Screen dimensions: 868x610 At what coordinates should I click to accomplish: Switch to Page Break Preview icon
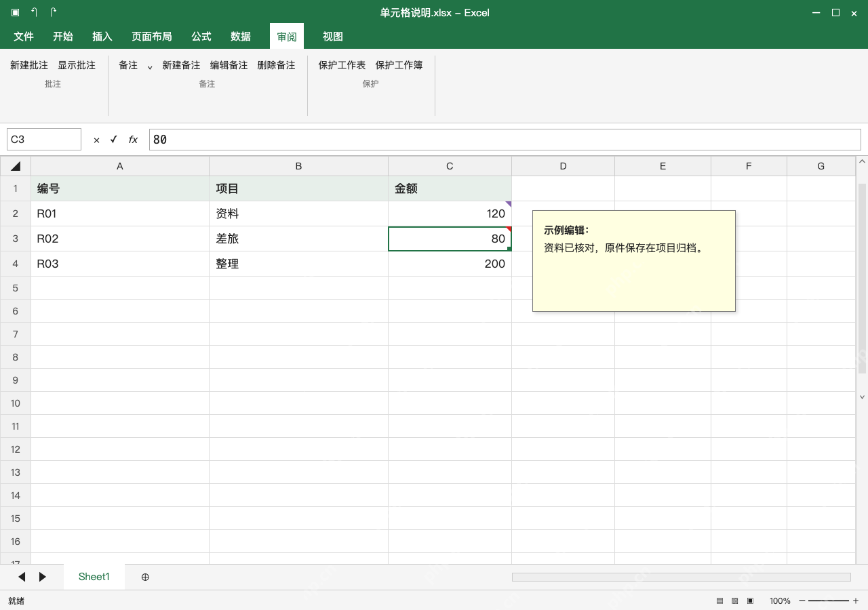[x=750, y=601]
